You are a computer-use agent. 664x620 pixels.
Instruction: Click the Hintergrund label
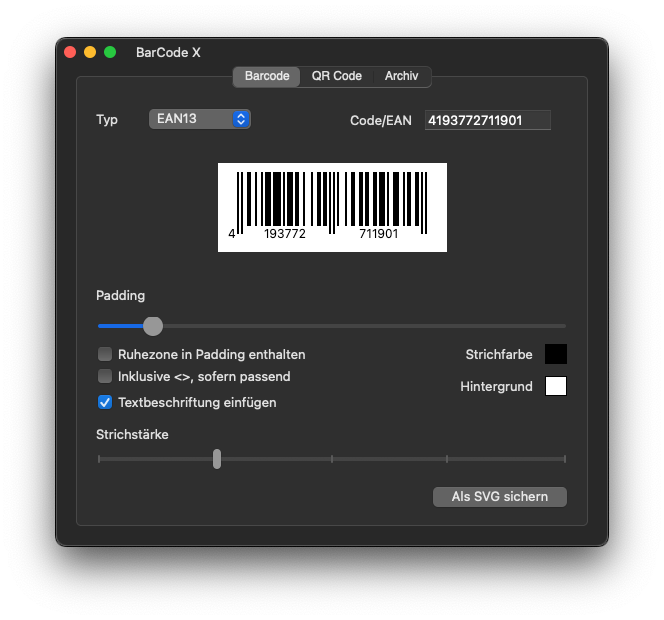tap(496, 387)
